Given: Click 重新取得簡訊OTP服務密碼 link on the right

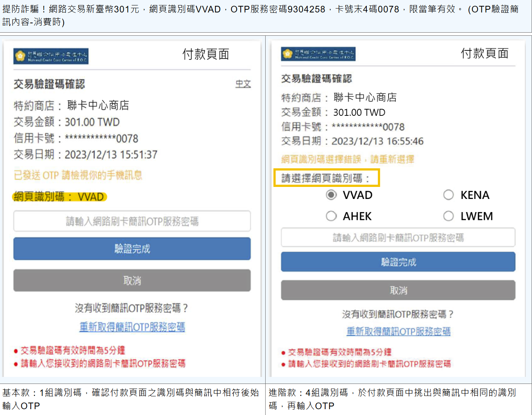Looking at the screenshot, I should pyautogui.click(x=398, y=331).
